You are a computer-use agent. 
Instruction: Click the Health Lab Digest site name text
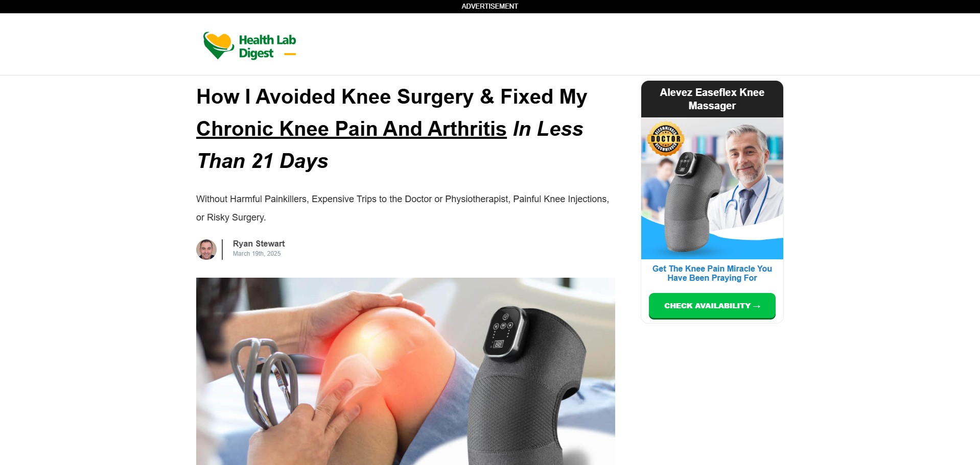click(x=267, y=46)
